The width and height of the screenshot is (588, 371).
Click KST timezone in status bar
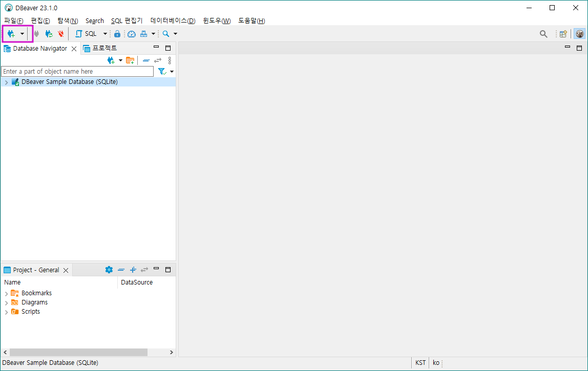[x=421, y=363]
